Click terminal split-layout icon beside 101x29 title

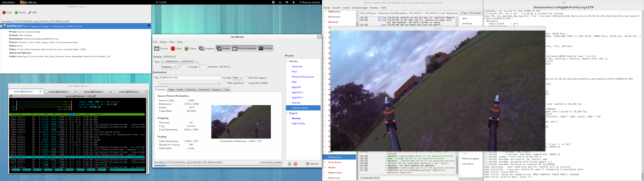[x=11, y=96]
